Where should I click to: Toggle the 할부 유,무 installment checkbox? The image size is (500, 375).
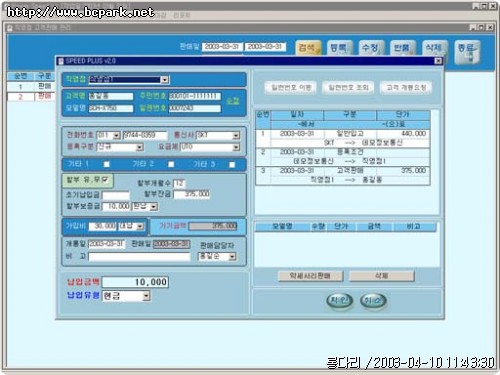[105, 180]
